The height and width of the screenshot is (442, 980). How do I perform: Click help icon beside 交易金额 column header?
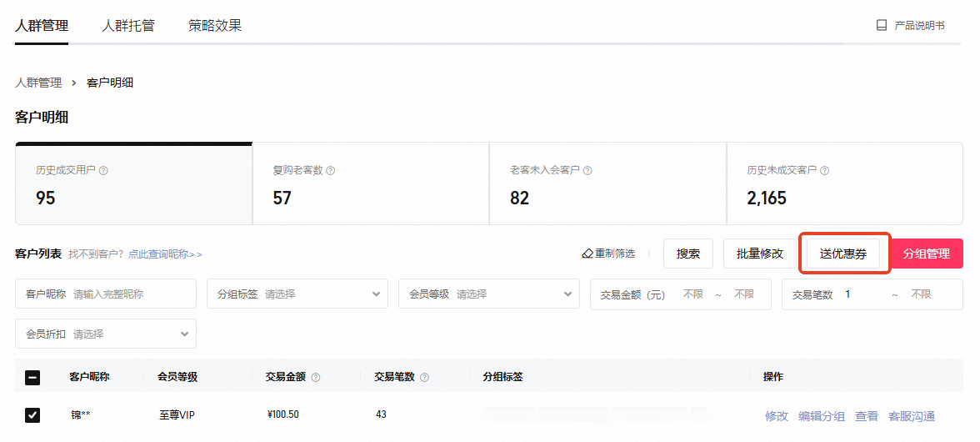[x=316, y=377]
